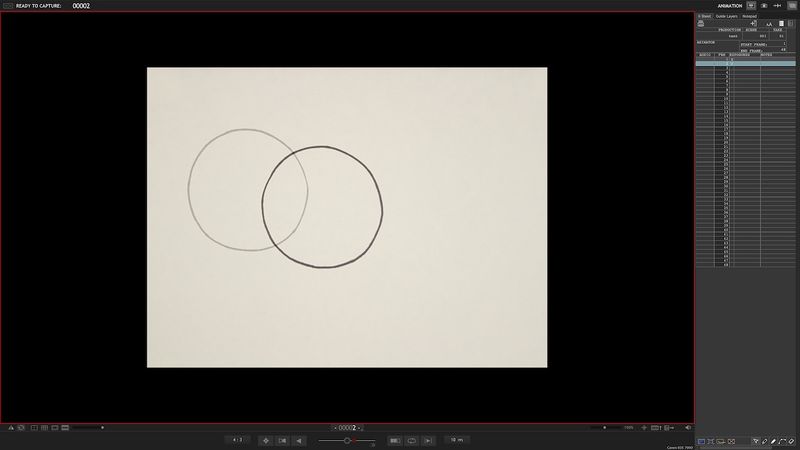Toggle the loop playback button
This screenshot has width=800, height=450.
pyautogui.click(x=411, y=440)
